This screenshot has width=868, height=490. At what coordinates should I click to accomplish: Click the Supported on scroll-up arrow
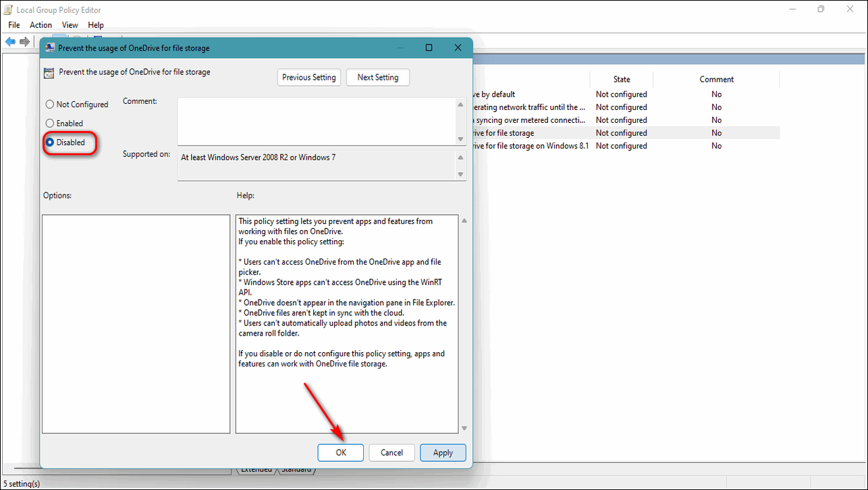pos(461,157)
